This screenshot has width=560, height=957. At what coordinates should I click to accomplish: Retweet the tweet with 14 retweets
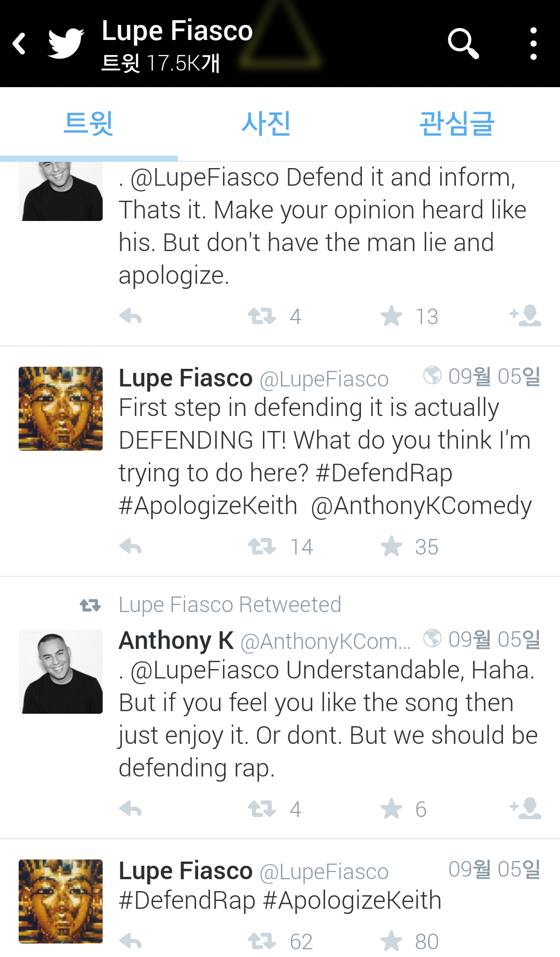point(262,546)
